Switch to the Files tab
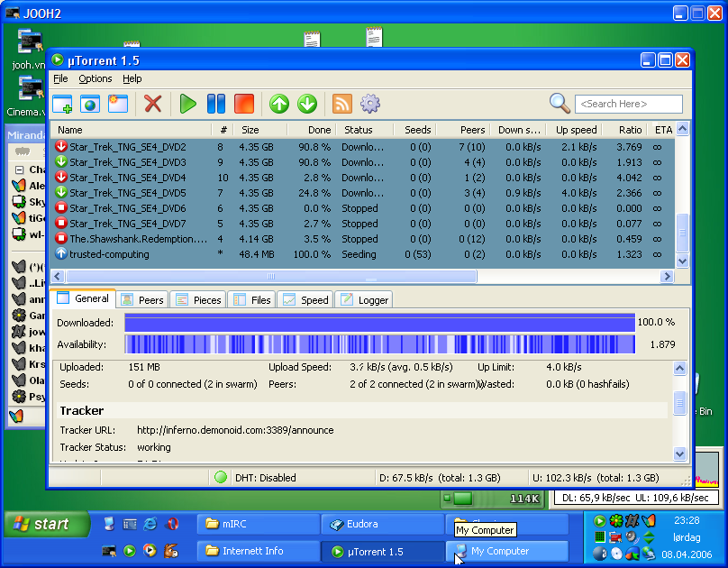728x568 pixels. click(x=252, y=300)
